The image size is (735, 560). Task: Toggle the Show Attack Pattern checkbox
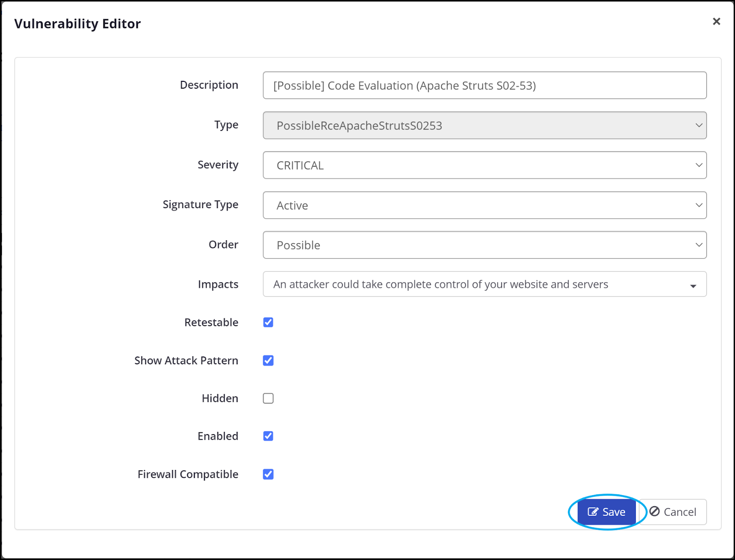pyautogui.click(x=268, y=360)
